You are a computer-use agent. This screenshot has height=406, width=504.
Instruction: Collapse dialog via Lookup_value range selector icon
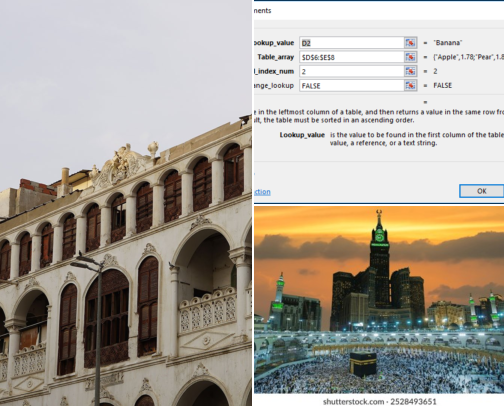click(x=410, y=43)
